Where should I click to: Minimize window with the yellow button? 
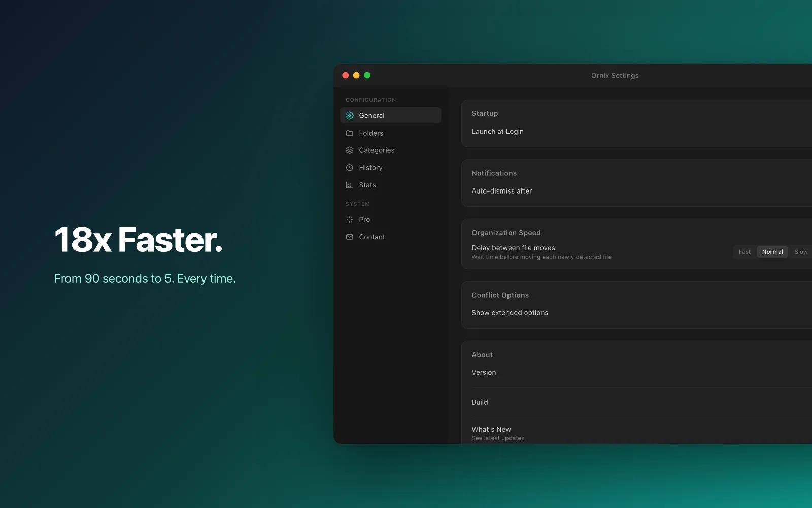pyautogui.click(x=356, y=75)
